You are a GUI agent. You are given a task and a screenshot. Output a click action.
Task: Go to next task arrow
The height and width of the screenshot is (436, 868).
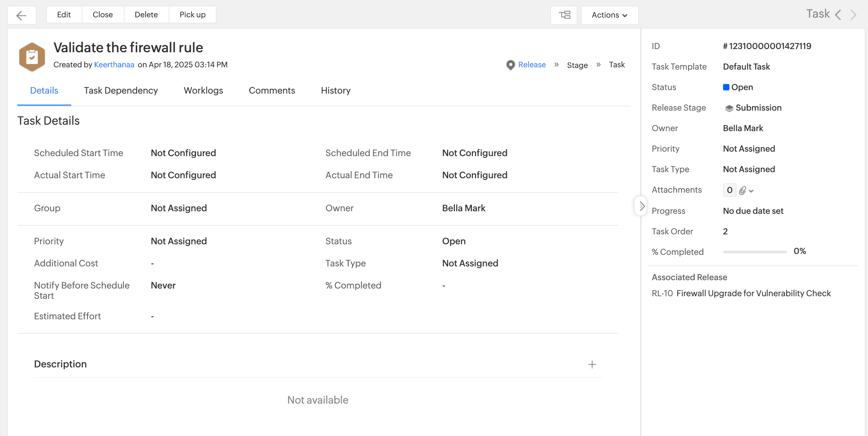coord(854,15)
